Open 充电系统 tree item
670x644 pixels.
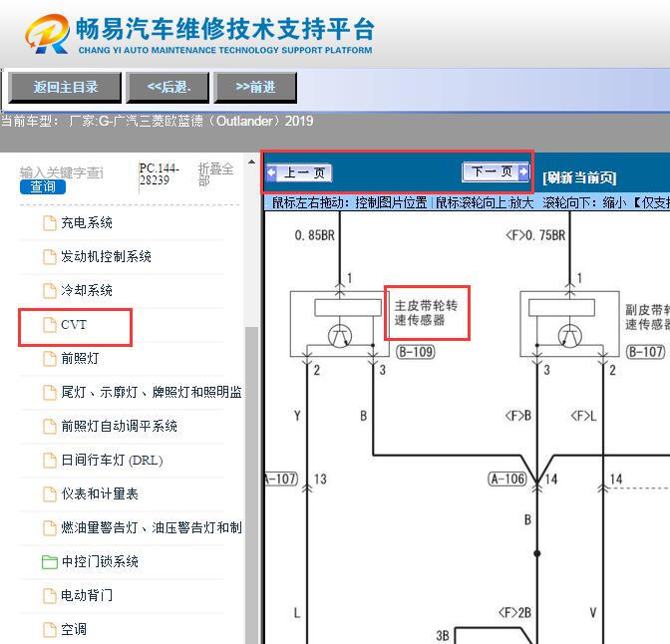coord(87,222)
